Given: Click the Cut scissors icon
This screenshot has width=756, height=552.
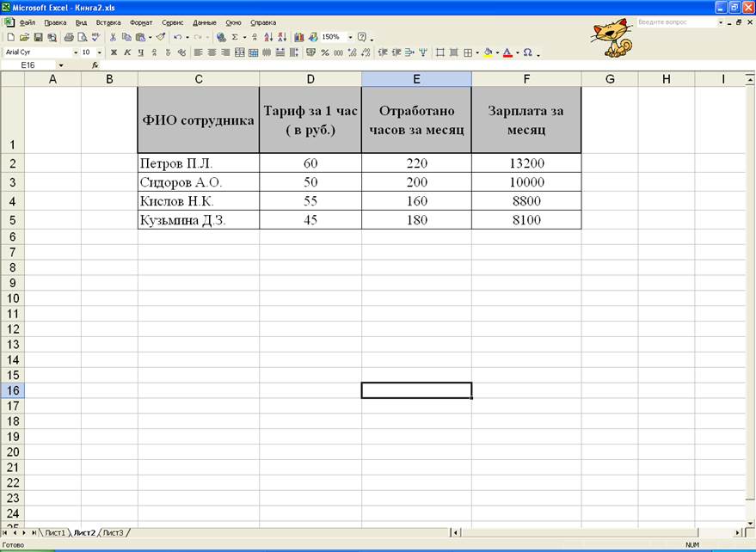Looking at the screenshot, I should 113,38.
